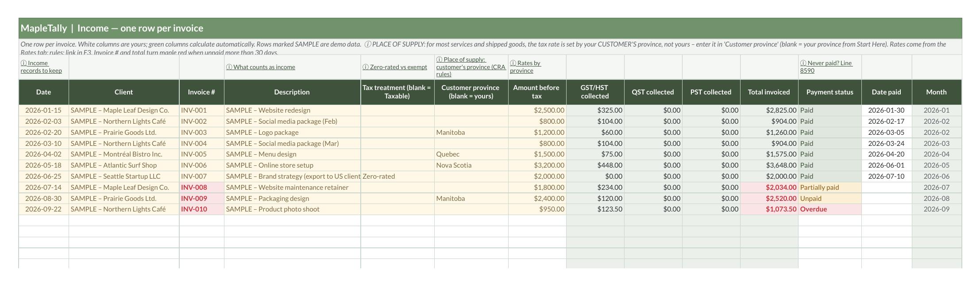
Task: Select total invoiced $2,825.00
Action: click(769, 110)
